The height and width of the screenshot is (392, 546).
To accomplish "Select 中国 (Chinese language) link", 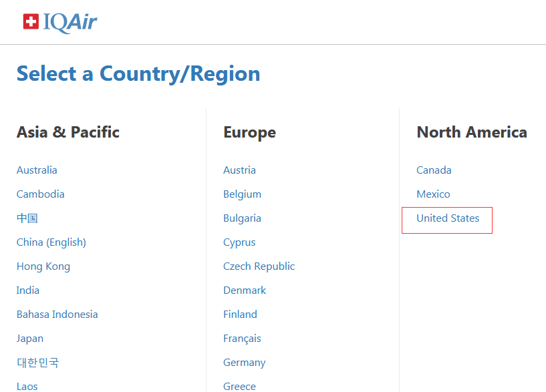I will (27, 218).
